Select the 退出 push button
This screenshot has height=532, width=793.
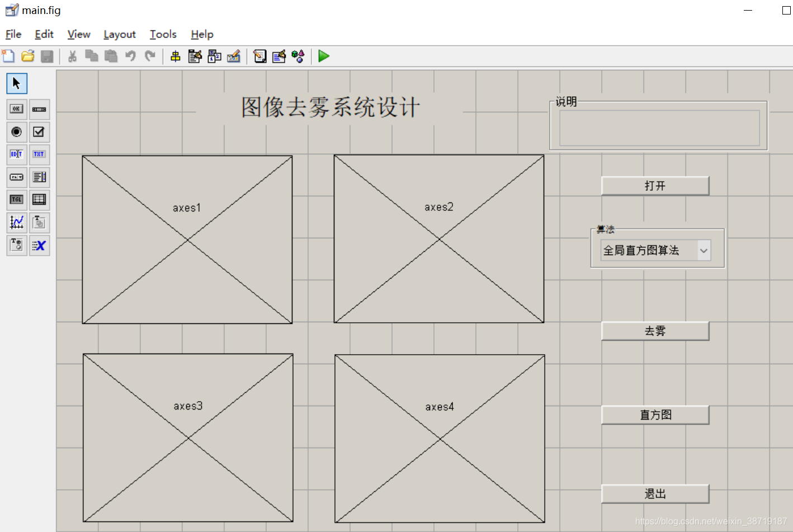[655, 494]
